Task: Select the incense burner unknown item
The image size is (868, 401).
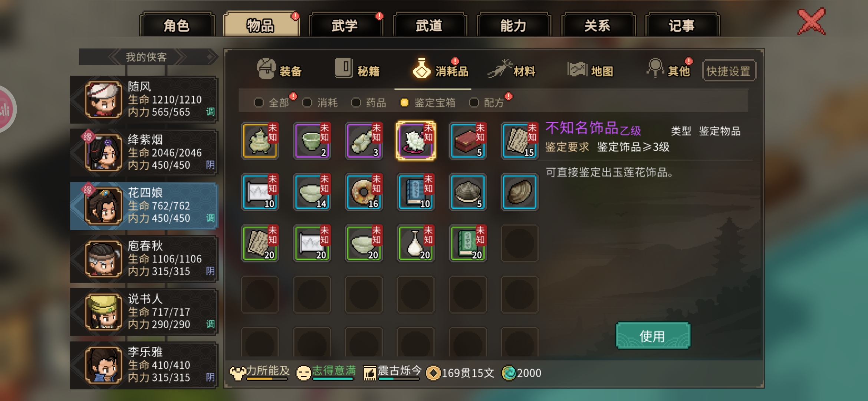Action: click(260, 141)
